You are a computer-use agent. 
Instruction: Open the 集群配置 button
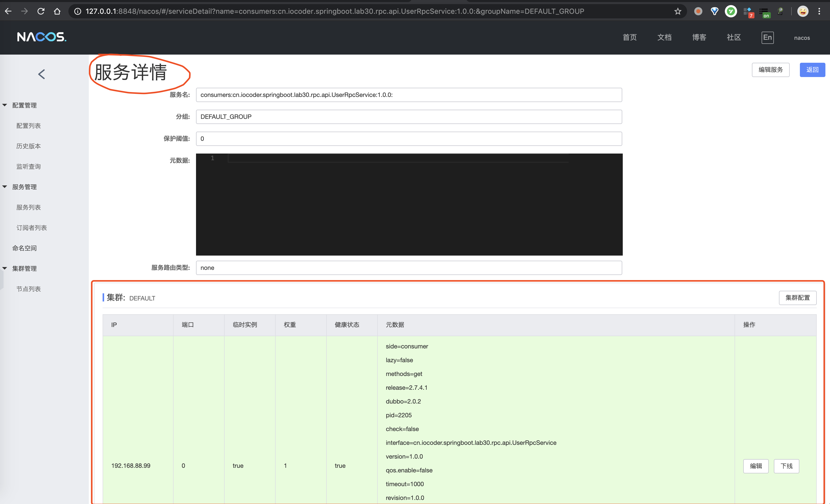click(797, 298)
